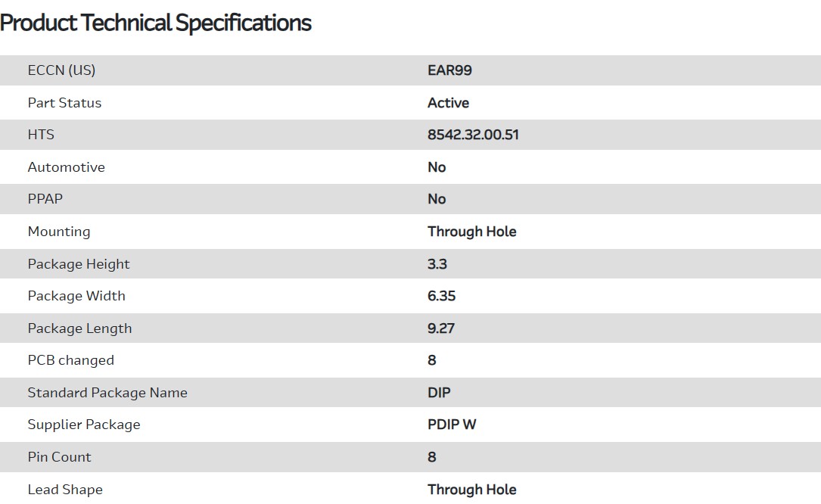The image size is (821, 504).
Task: Select the Part Status label
Action: click(64, 103)
